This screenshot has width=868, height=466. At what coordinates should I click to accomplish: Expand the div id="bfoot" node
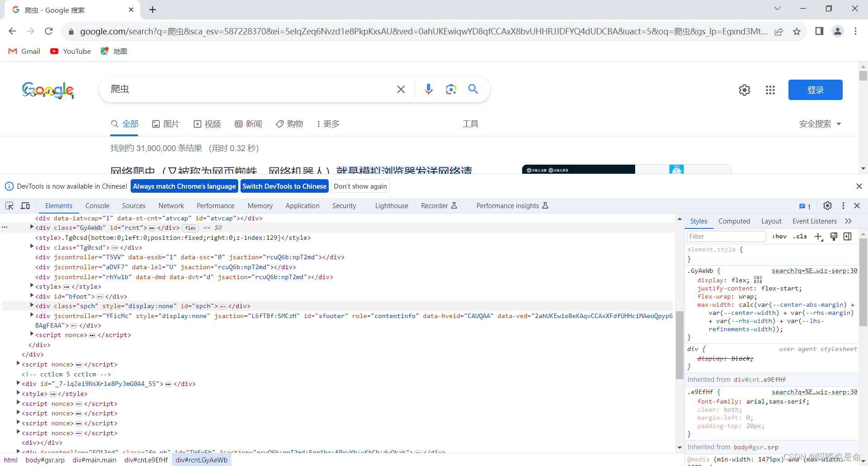click(x=32, y=295)
